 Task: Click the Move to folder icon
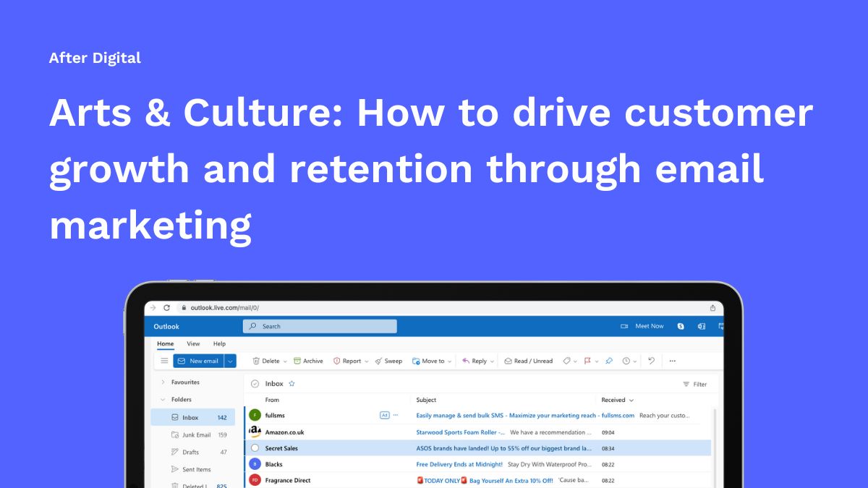click(x=416, y=361)
